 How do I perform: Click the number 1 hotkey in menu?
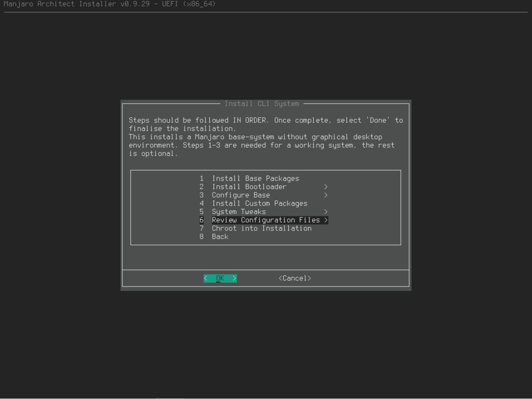(x=201, y=178)
